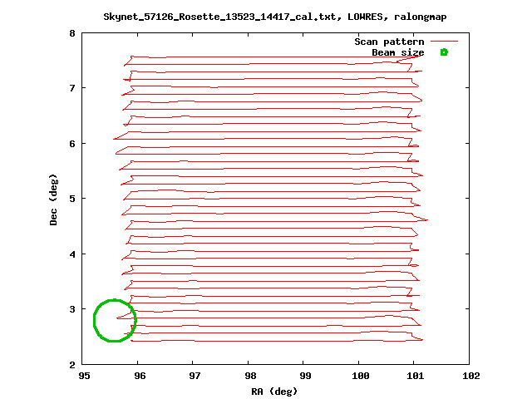This screenshot has width=532, height=399.
Task: Click the green beam size legend marker
Action: [x=444, y=52]
